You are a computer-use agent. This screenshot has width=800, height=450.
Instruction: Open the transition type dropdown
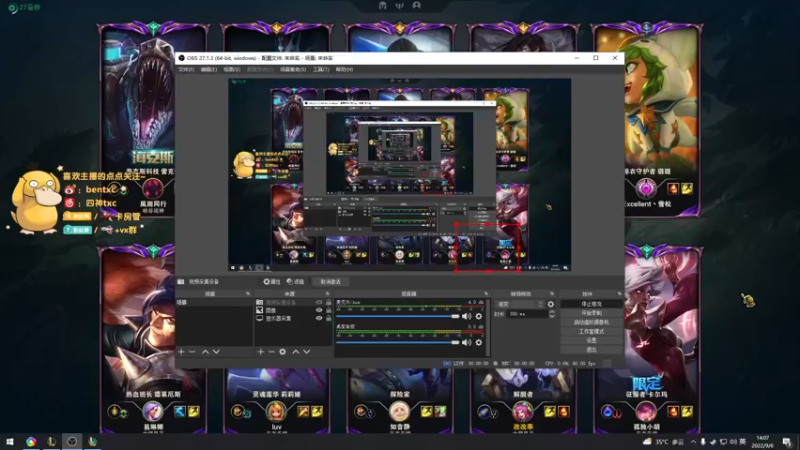[519, 304]
